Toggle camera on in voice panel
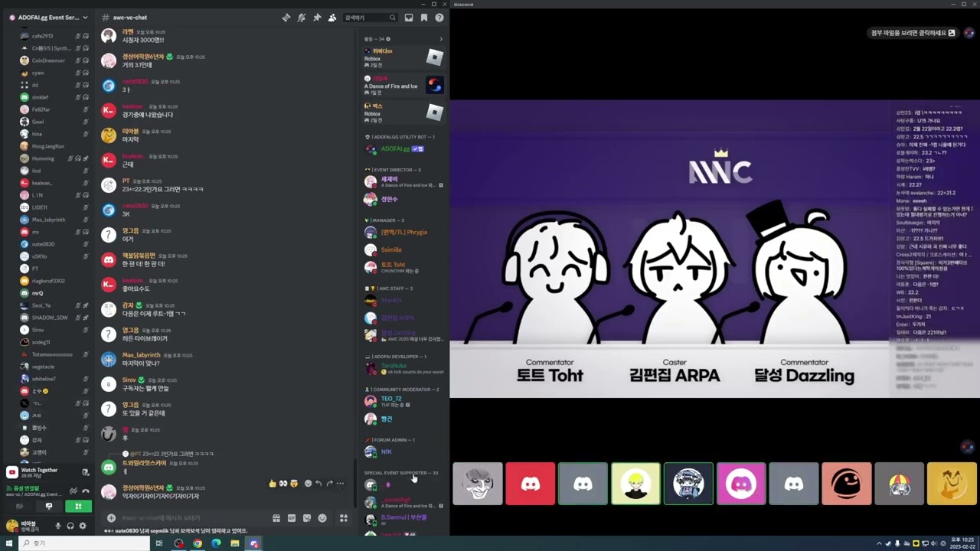This screenshot has height=551, width=980. tap(19, 506)
